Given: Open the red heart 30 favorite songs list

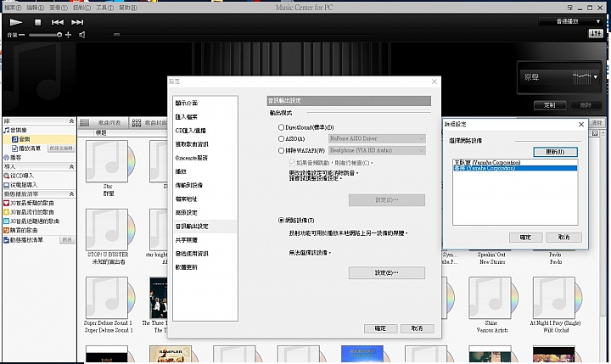Looking at the screenshot, I should (x=29, y=203).
